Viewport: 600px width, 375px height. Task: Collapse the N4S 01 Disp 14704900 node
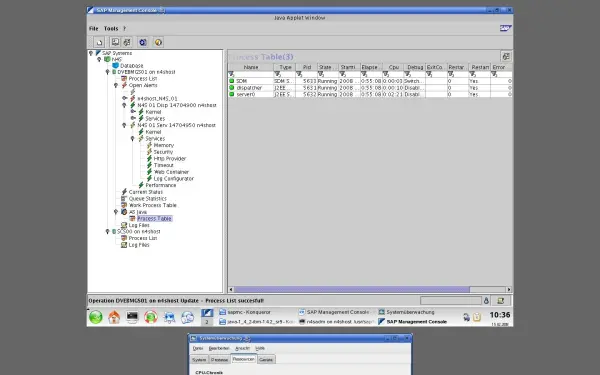point(124,105)
